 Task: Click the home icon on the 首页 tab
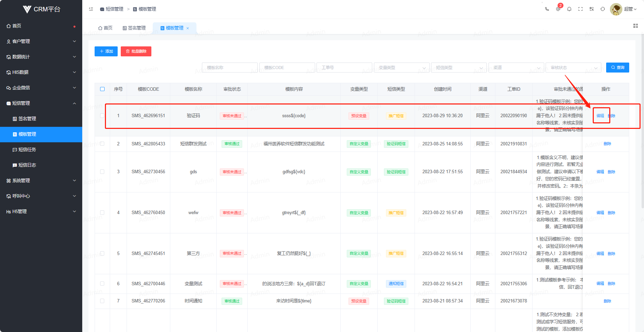tap(100, 28)
